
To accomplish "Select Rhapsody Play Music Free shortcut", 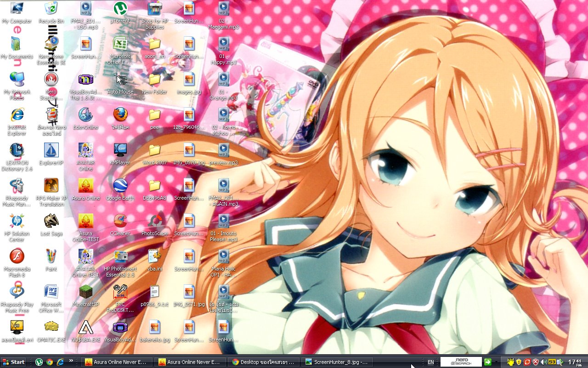I will pos(17,299).
